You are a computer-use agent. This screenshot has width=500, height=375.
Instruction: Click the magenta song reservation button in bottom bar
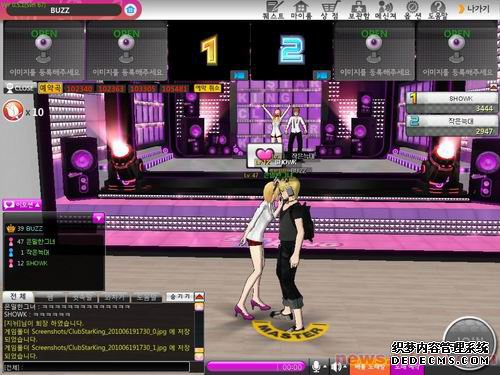(x=407, y=368)
